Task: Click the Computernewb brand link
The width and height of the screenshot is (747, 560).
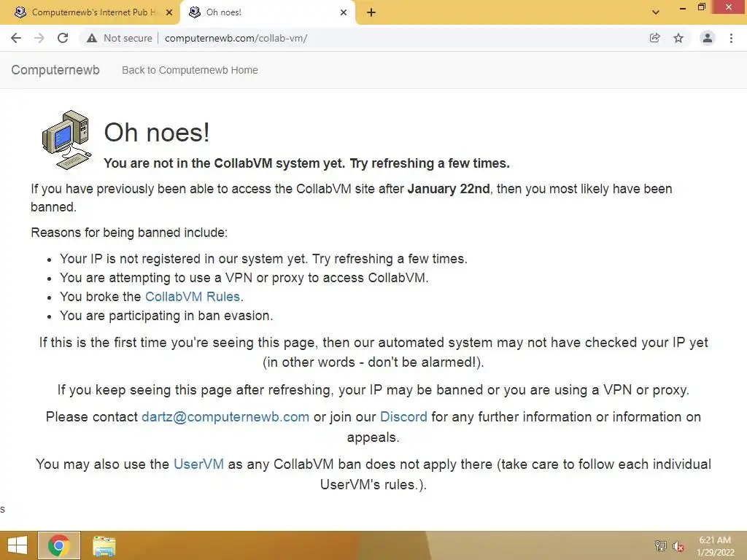Action: 55,70
